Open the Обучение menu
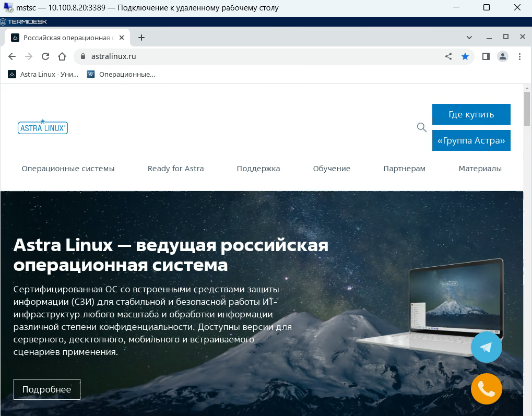 click(x=332, y=169)
